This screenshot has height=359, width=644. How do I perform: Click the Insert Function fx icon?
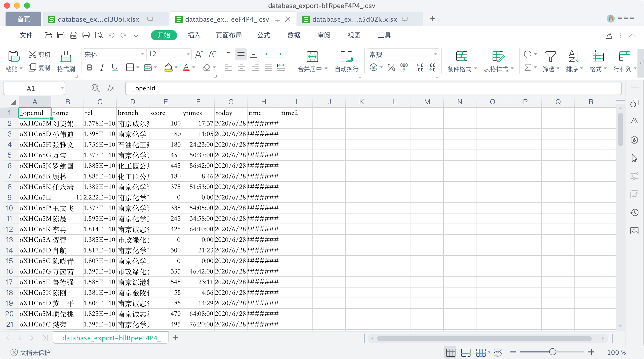(x=110, y=88)
